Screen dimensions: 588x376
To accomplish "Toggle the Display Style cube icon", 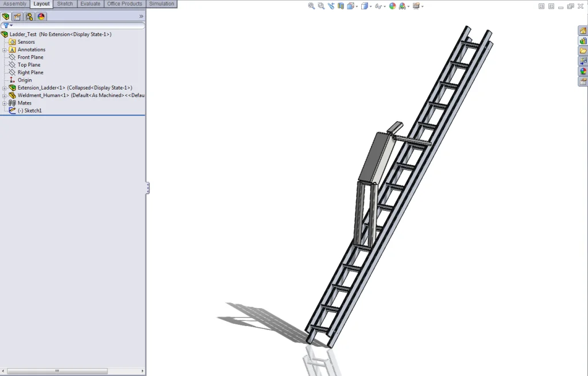I will (x=365, y=6).
